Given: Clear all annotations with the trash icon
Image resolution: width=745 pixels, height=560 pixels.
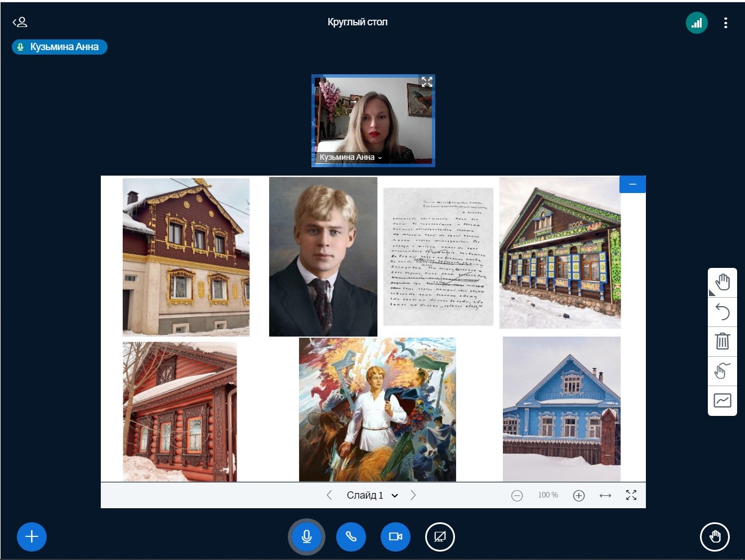Looking at the screenshot, I should [722, 341].
